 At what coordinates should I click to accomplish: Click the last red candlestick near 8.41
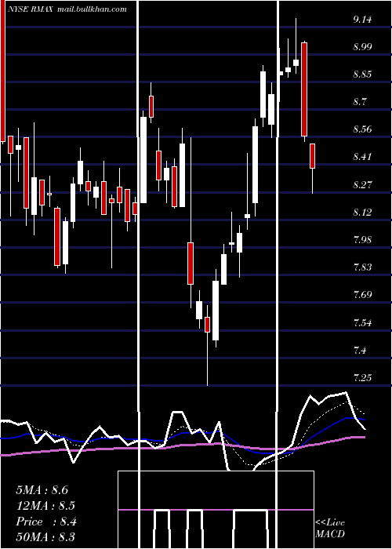tap(312, 168)
